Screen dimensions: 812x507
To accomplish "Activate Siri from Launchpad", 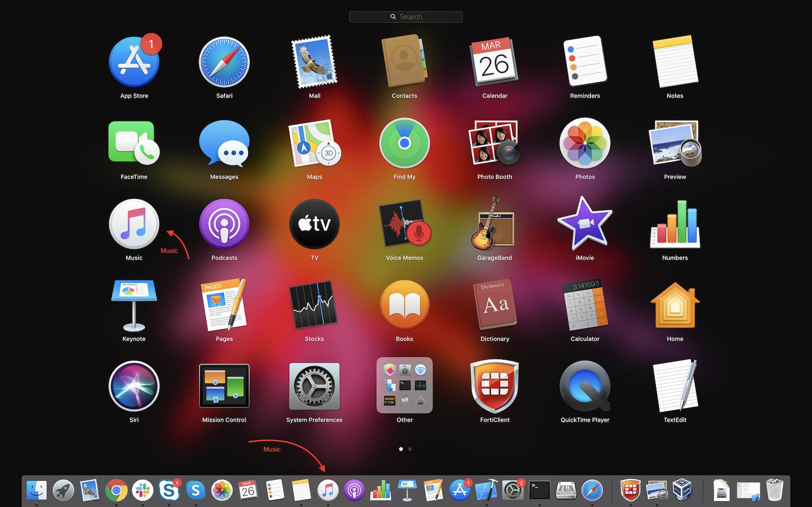I will (x=134, y=386).
